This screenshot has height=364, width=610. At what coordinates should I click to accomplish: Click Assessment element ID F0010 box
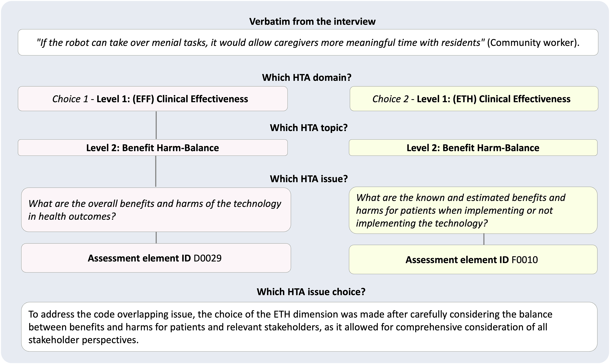473,259
